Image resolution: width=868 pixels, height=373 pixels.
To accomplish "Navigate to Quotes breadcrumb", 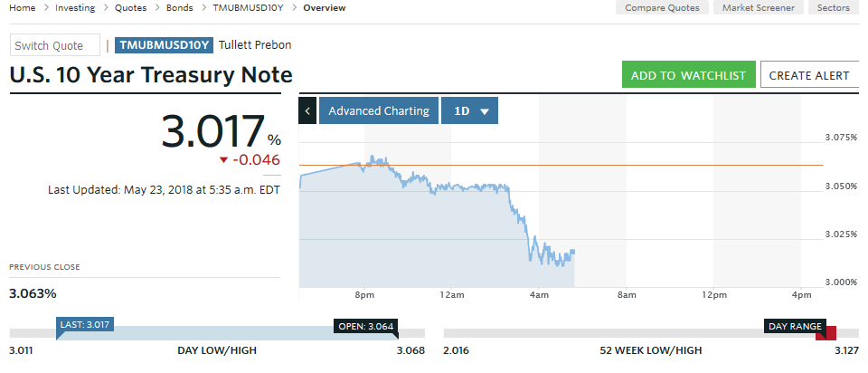I will click(132, 8).
